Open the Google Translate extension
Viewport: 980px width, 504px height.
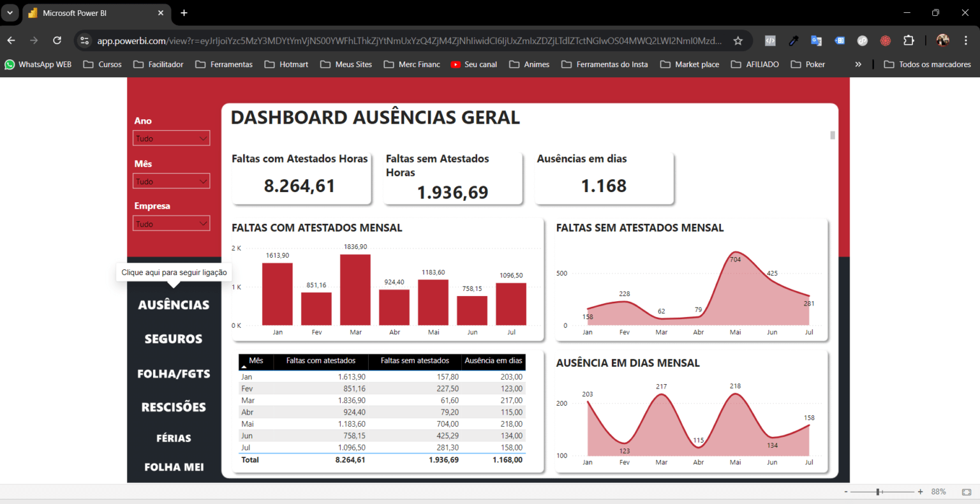pos(816,40)
